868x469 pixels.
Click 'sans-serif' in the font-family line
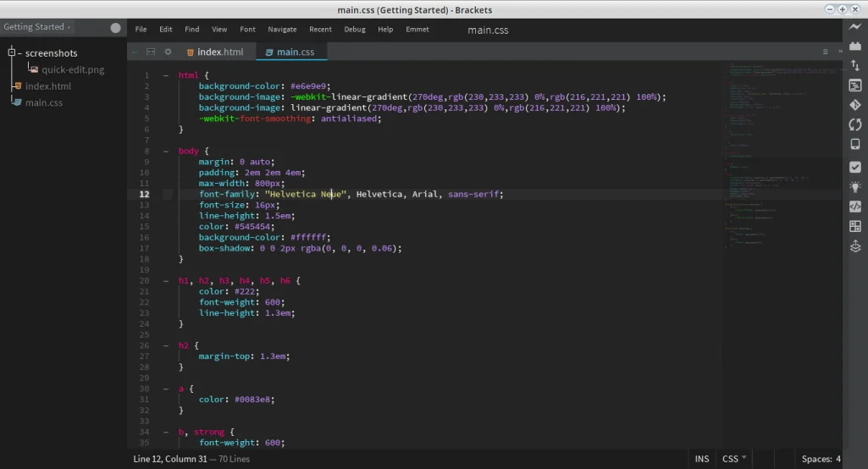coord(473,195)
